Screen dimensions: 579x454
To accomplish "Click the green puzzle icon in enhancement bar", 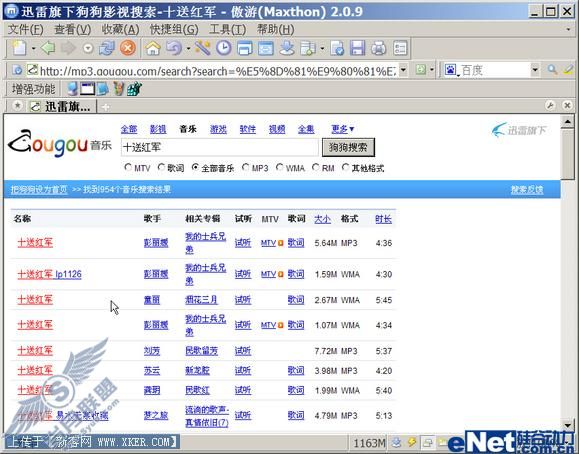I will pos(134,89).
